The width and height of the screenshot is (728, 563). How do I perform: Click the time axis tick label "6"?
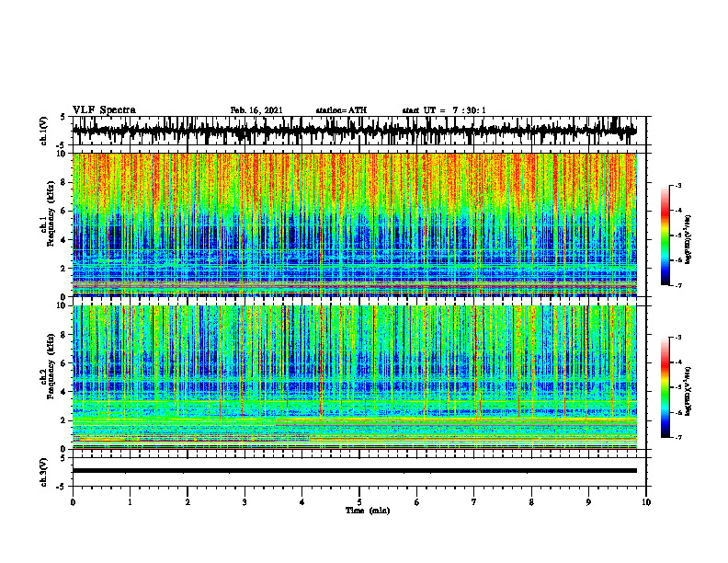417,502
